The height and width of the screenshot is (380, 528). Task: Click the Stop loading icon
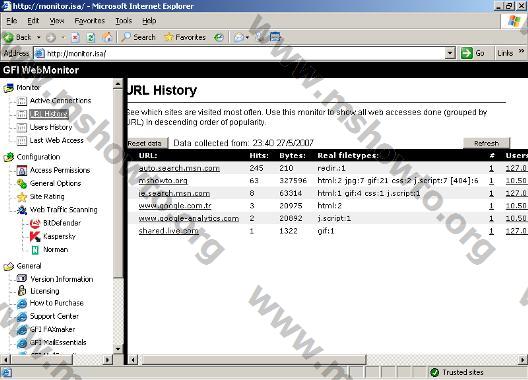pos(75,37)
